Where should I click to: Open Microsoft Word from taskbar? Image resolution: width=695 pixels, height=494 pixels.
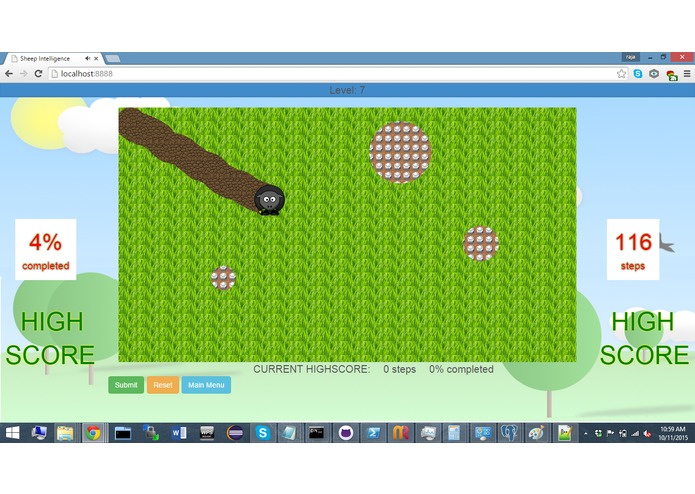pos(179,433)
